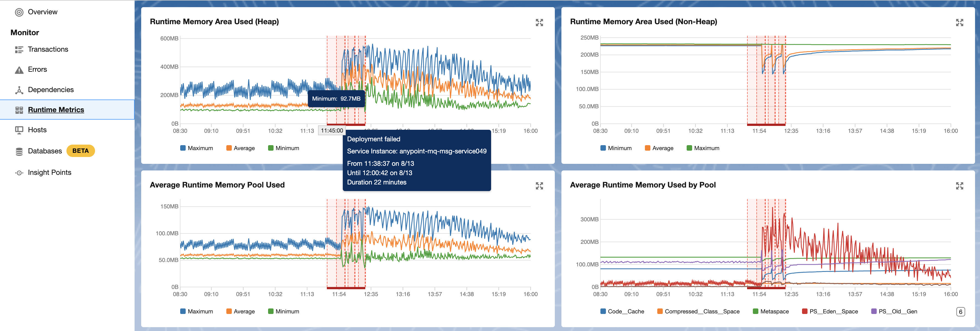Open the Databases beta section

click(x=44, y=150)
